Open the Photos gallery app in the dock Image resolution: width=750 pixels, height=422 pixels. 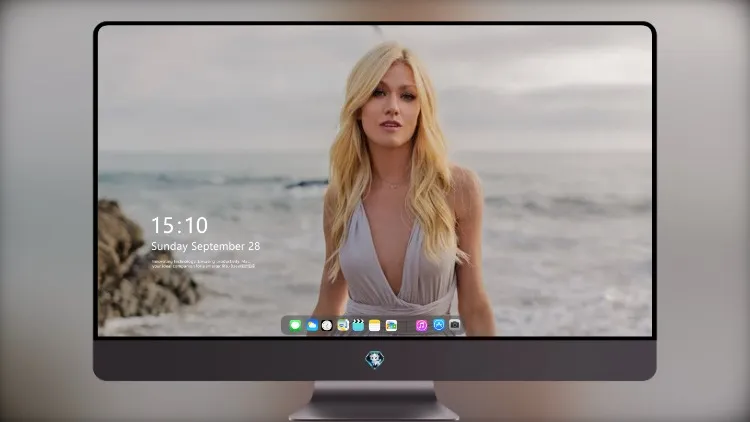click(x=391, y=325)
